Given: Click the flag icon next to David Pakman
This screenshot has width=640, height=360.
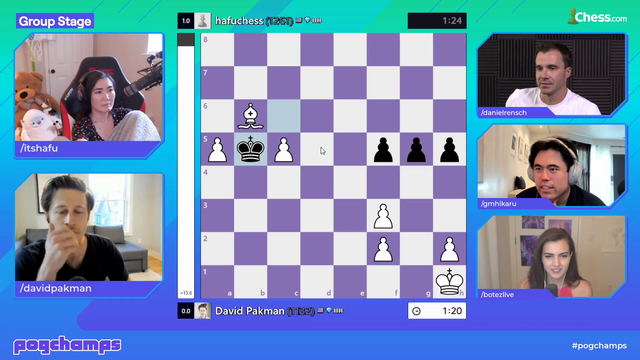Looking at the screenshot, I should (x=320, y=310).
